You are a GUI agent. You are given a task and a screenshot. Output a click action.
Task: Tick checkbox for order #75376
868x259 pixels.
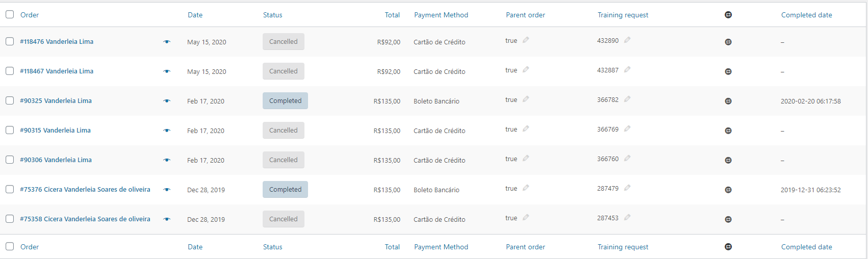[x=10, y=189]
